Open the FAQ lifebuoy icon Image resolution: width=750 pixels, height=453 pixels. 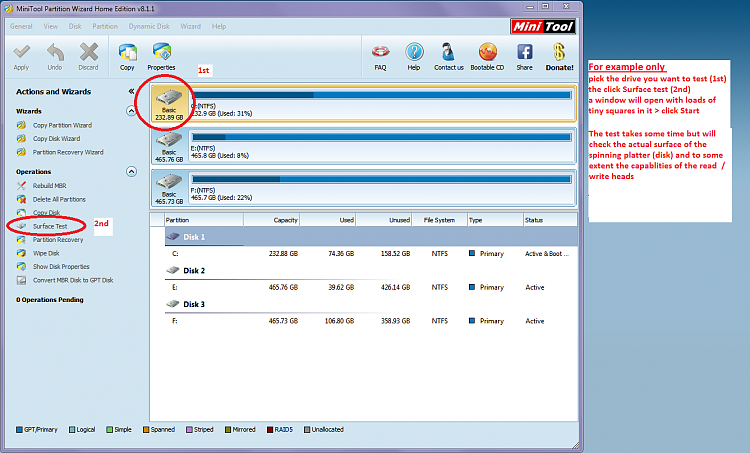(x=381, y=52)
